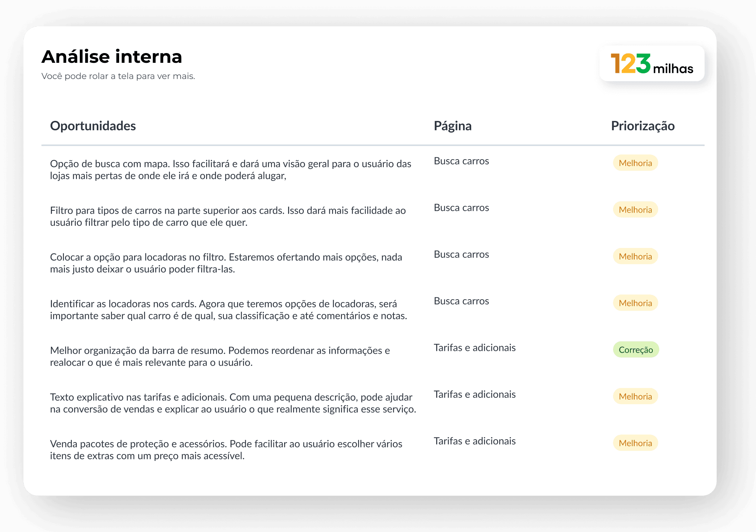Select the 'Melhor organização da barra de resumo' text
The width and height of the screenshot is (756, 532).
pos(220,356)
